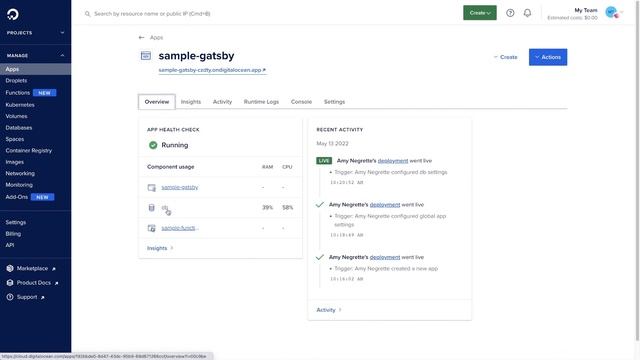This screenshot has height=360, width=640.
Task: Open the deployment link for created a new app
Action: pos(385,257)
